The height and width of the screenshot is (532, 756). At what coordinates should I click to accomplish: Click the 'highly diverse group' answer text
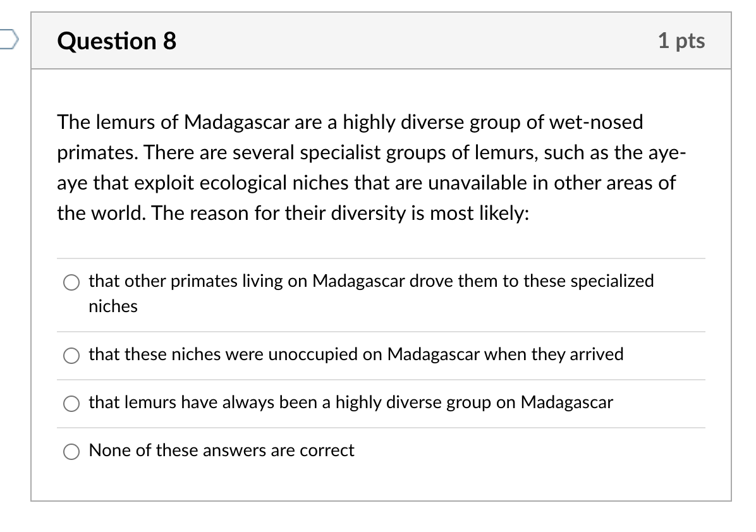tap(351, 403)
